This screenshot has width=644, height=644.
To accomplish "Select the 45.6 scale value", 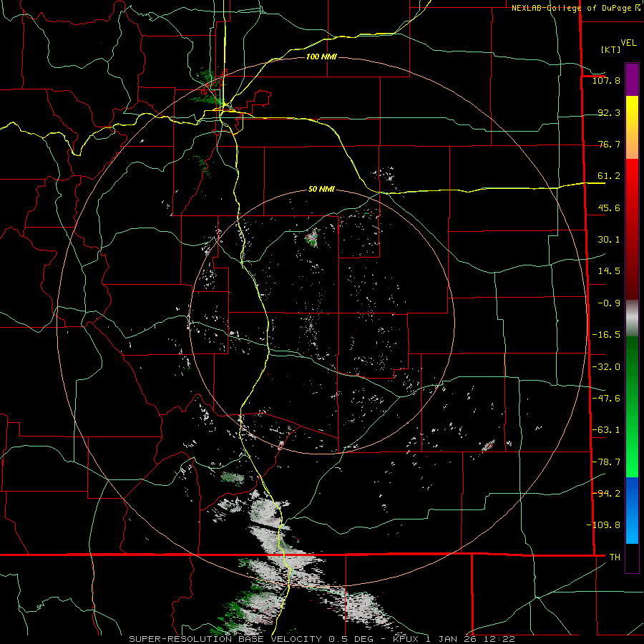I will tap(609, 208).
